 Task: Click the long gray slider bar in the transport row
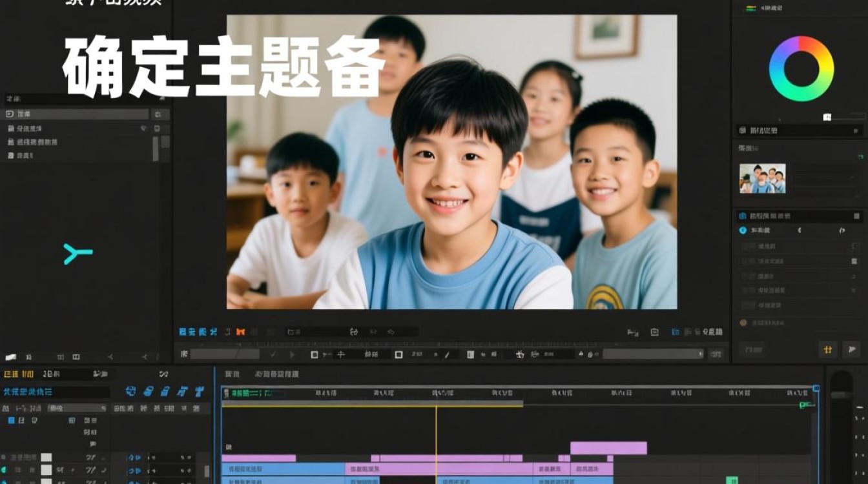coord(654,354)
